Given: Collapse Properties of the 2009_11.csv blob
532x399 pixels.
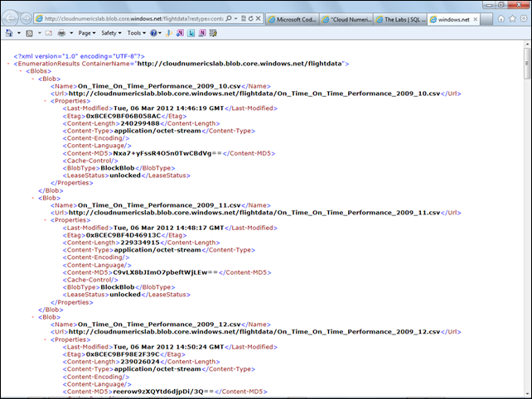Looking at the screenshot, I should coord(45,220).
